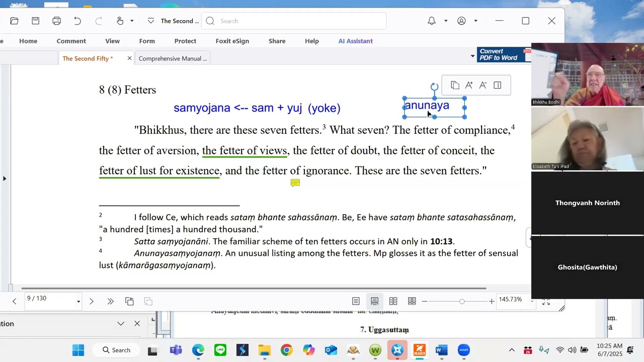Image resolution: width=644 pixels, height=362 pixels.
Task: Open a file with the folder icon
Action: click(x=14, y=21)
